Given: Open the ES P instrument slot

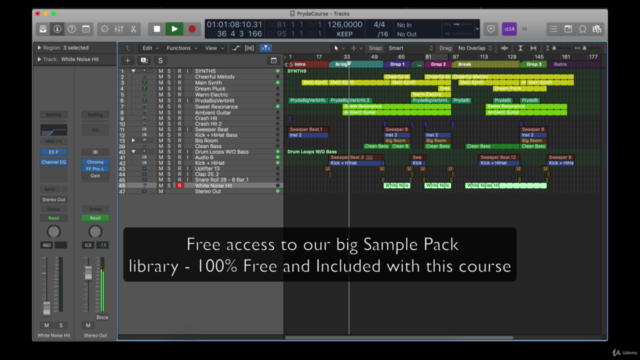Looking at the screenshot, I should point(53,152).
